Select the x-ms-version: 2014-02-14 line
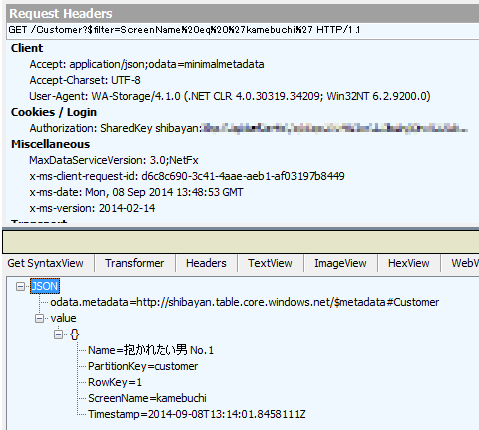Image resolution: width=479 pixels, height=430 pixels. pyautogui.click(x=92, y=208)
